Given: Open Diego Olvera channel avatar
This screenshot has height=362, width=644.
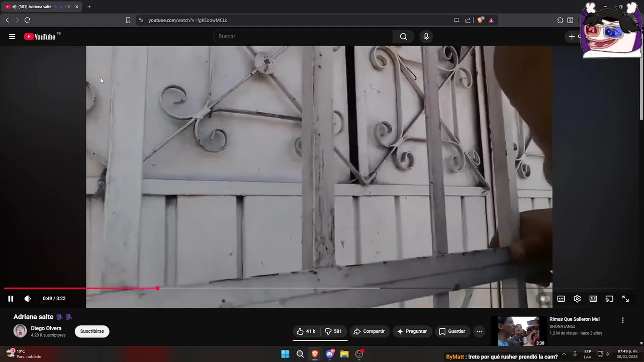Looking at the screenshot, I should (x=20, y=331).
